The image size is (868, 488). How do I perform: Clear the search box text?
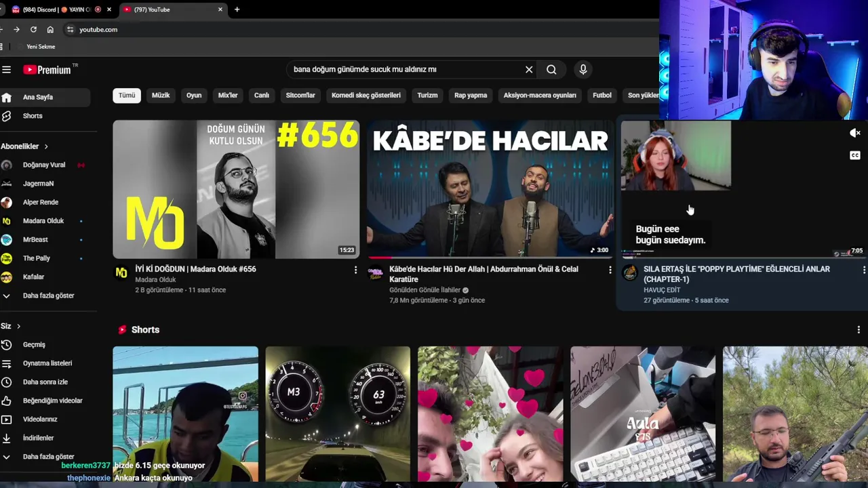pyautogui.click(x=529, y=69)
